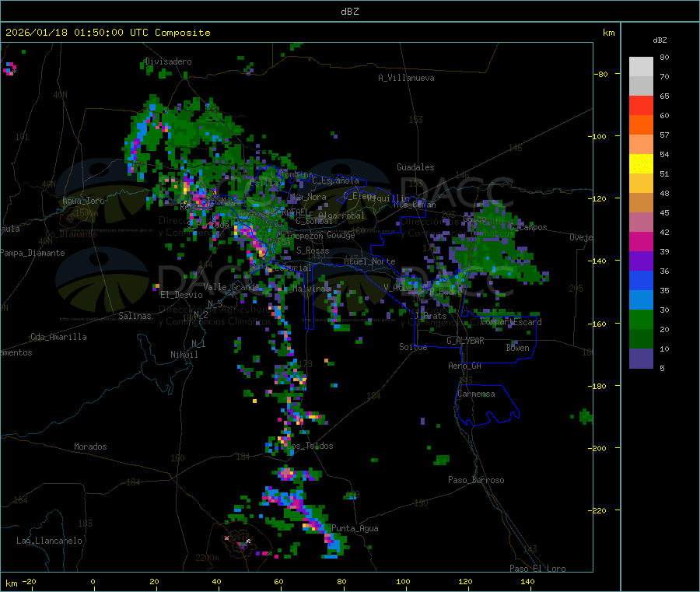
Task: Click the Lag.Llancanelo label
Action: point(49,541)
